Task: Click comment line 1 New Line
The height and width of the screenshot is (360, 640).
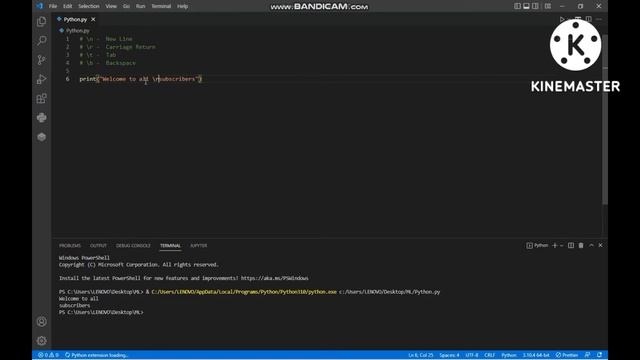Action: pos(106,39)
